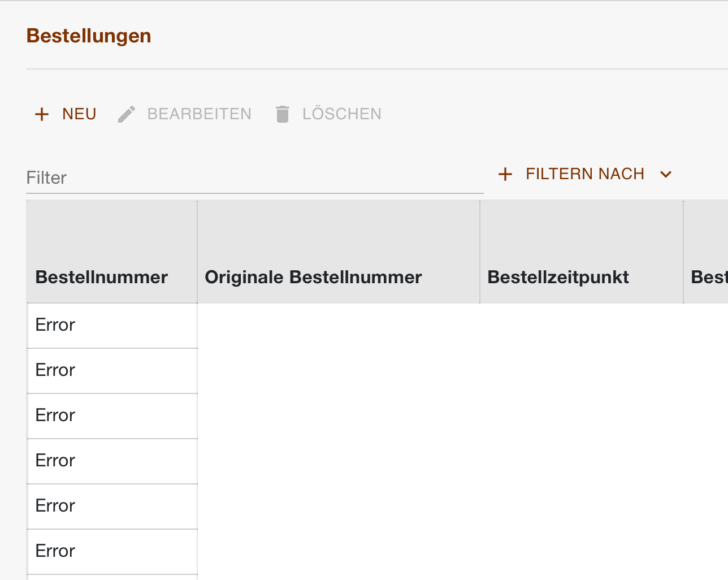Select the last visible Error row

111,551
